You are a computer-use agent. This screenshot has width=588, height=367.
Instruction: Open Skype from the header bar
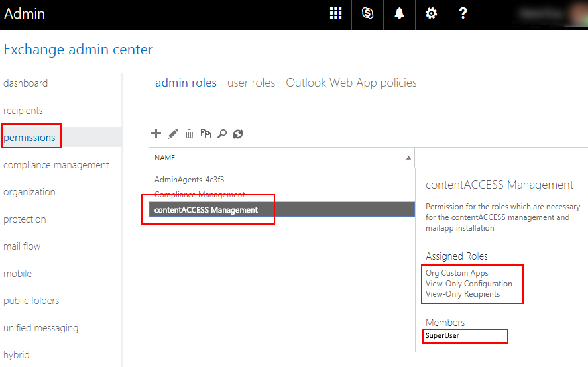point(367,13)
